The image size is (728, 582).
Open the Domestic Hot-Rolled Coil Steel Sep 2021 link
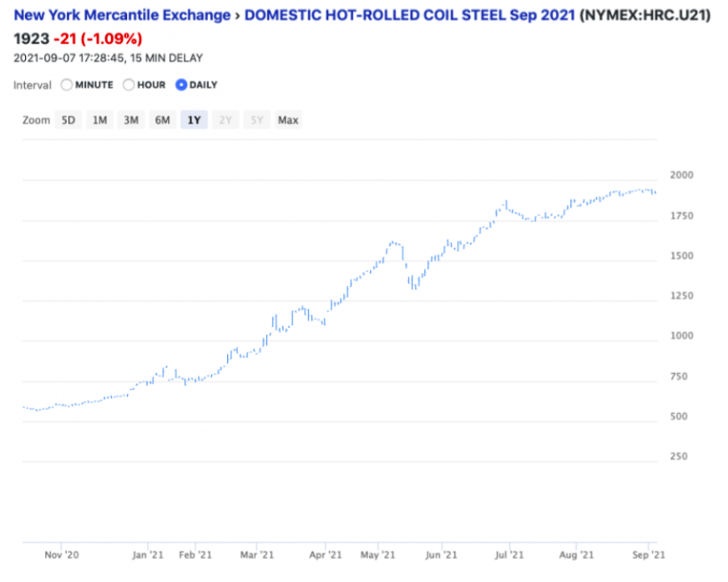click(411, 15)
